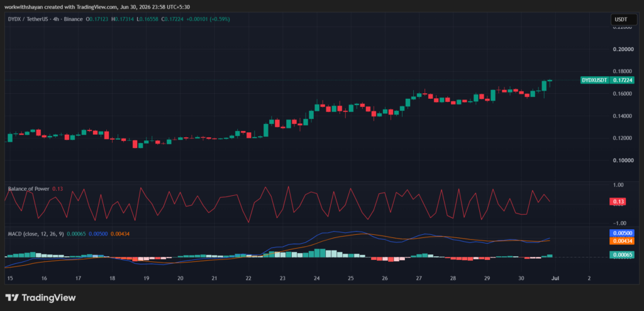Click the orange 0.00434 MACD legend value
This screenshot has height=311, width=644.
tap(120, 234)
